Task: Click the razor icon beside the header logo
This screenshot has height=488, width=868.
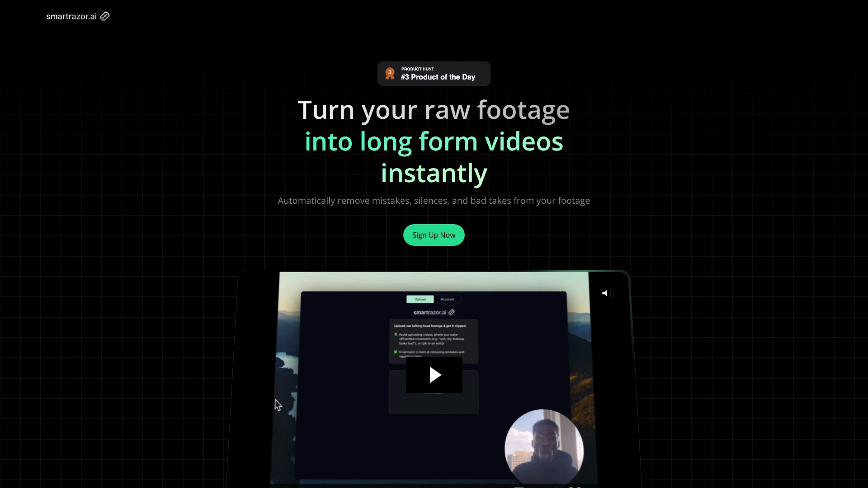Action: pyautogui.click(x=105, y=16)
